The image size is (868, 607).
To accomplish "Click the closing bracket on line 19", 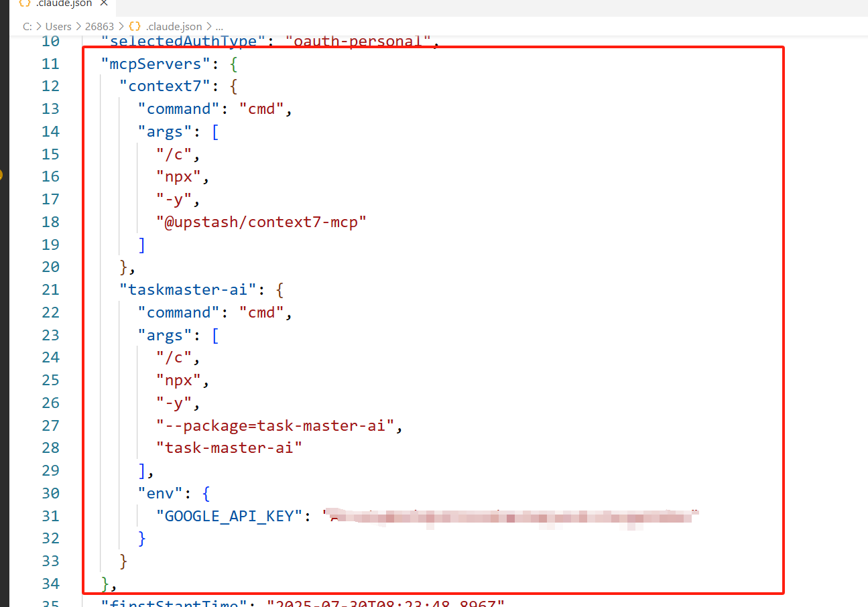I will (142, 245).
